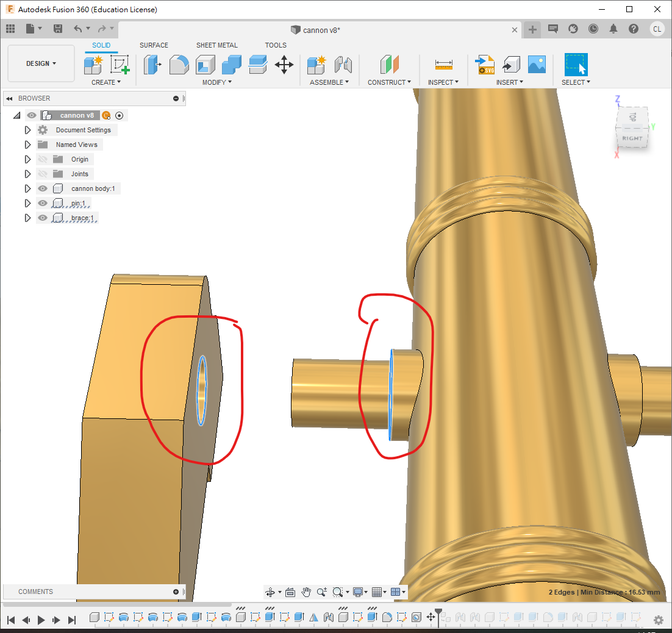Hide the cannon body:1 component

click(x=43, y=188)
